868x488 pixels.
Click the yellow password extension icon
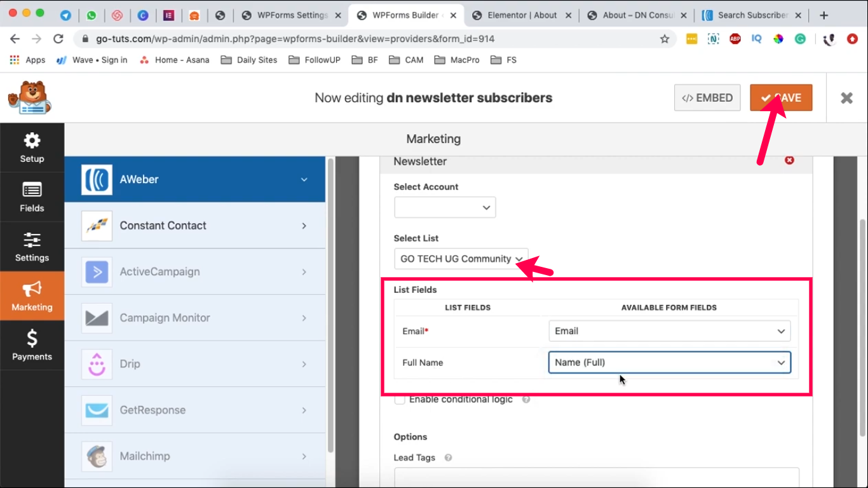(x=692, y=39)
